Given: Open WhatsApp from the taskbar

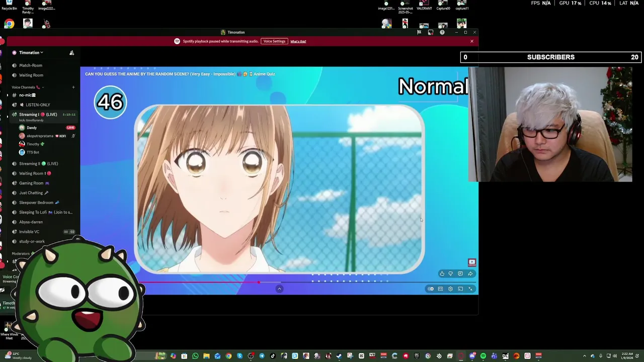Looking at the screenshot, I should pos(195,356).
